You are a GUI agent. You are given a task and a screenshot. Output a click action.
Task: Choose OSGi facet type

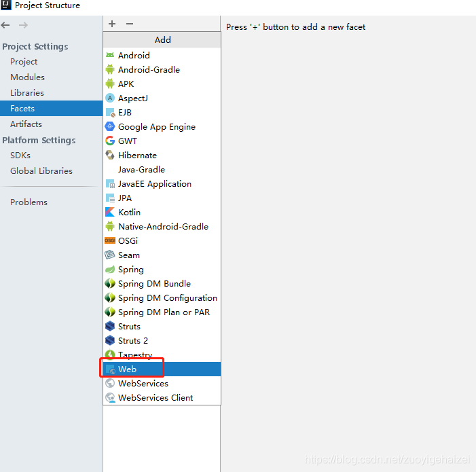pyautogui.click(x=162, y=240)
